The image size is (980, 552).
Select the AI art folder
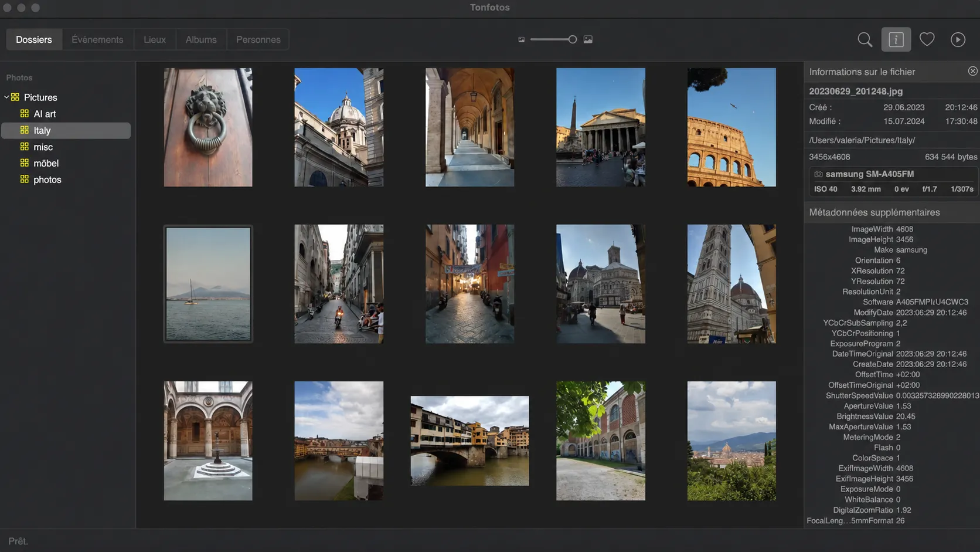tap(45, 114)
